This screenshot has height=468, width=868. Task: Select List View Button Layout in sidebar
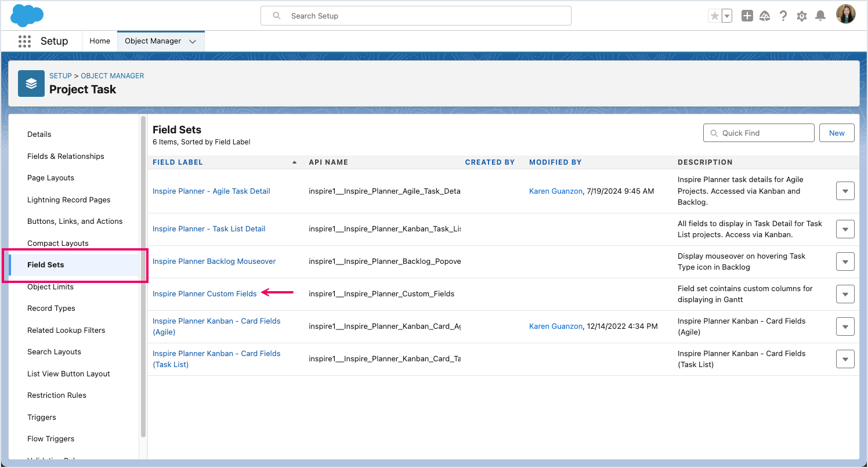pyautogui.click(x=68, y=373)
